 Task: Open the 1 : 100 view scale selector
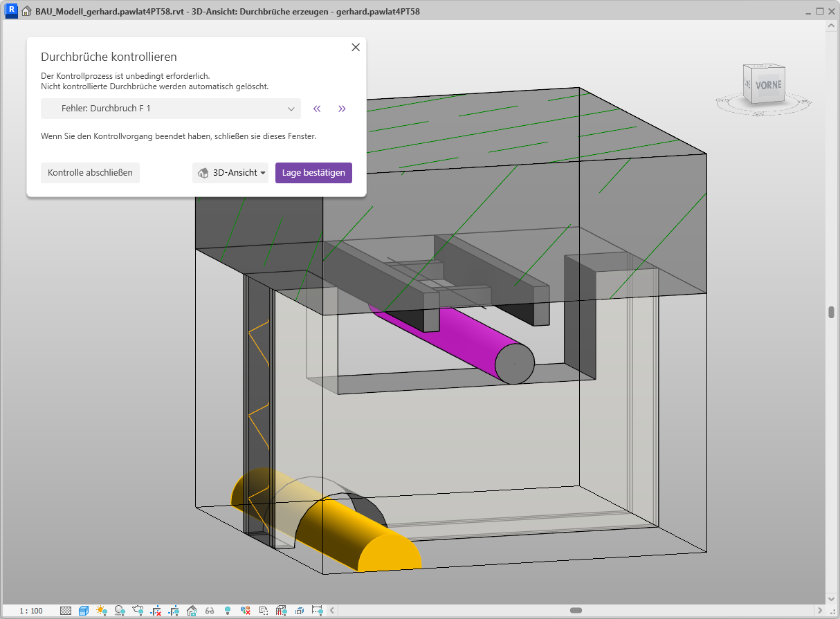tap(30, 611)
